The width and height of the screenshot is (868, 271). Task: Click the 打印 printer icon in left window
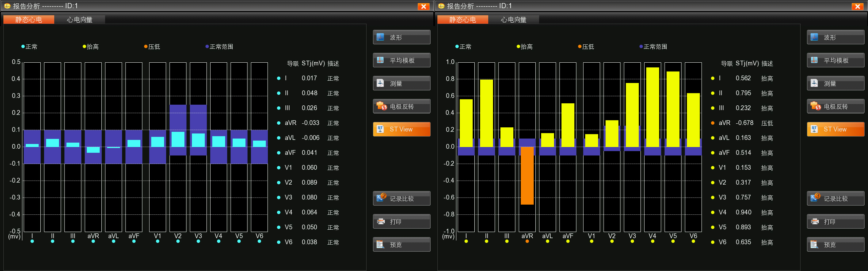pyautogui.click(x=381, y=222)
